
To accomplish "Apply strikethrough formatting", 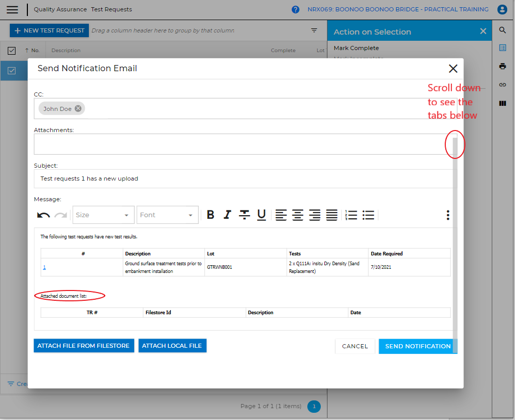I will [244, 215].
